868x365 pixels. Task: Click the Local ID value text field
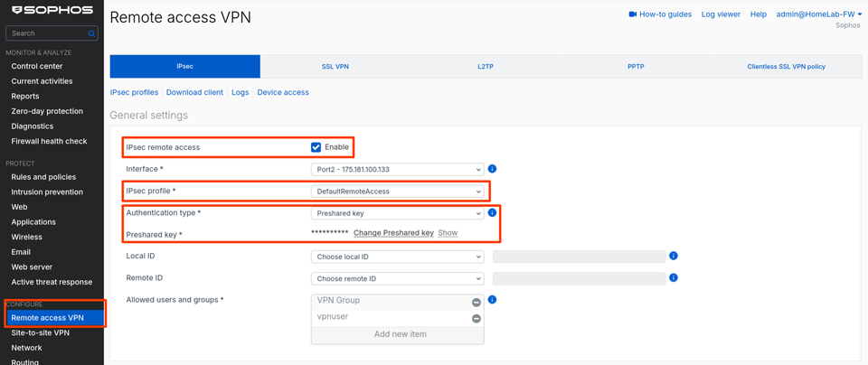coord(579,257)
